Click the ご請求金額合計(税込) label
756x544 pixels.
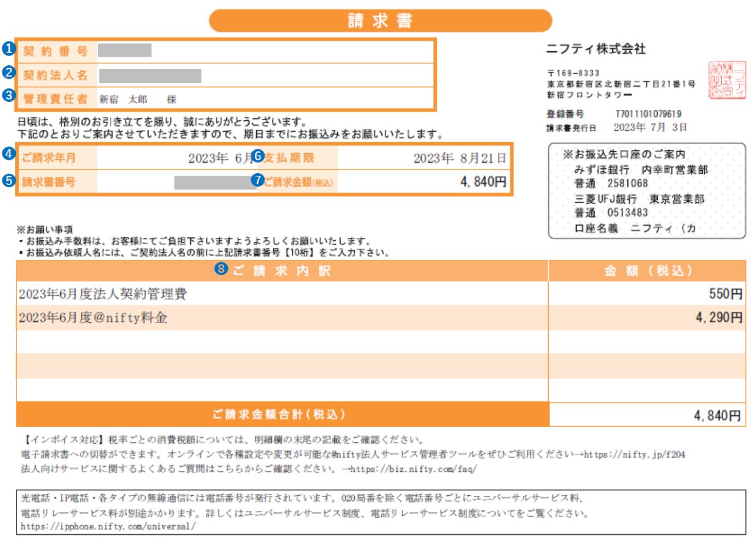point(279,415)
